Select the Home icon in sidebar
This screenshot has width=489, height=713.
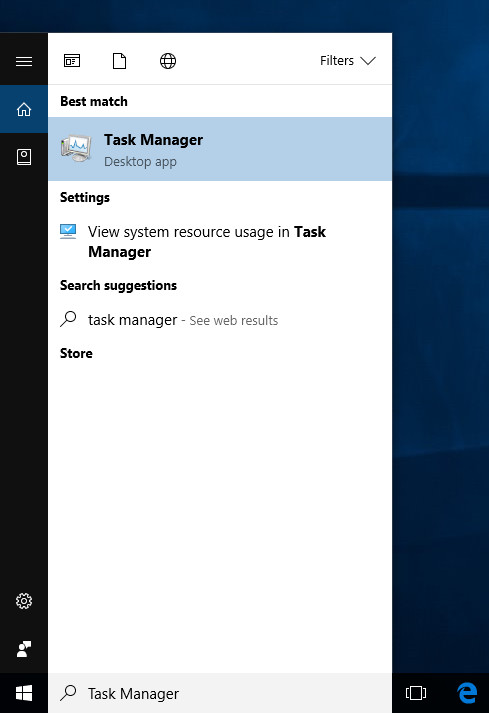tap(24, 109)
